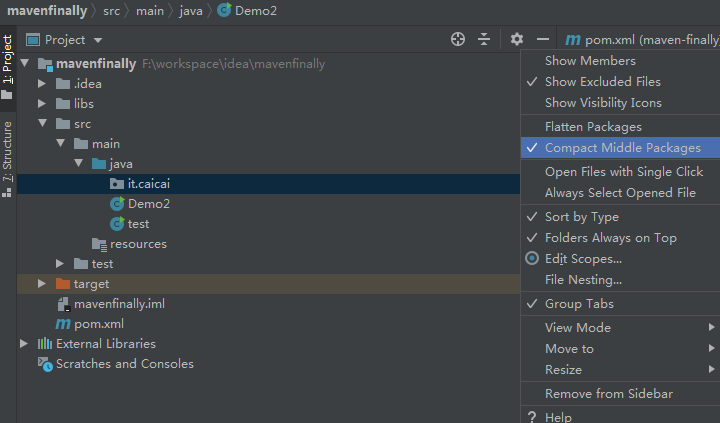The height and width of the screenshot is (423, 720).
Task: Disable Sort by Type option
Action: click(x=581, y=217)
